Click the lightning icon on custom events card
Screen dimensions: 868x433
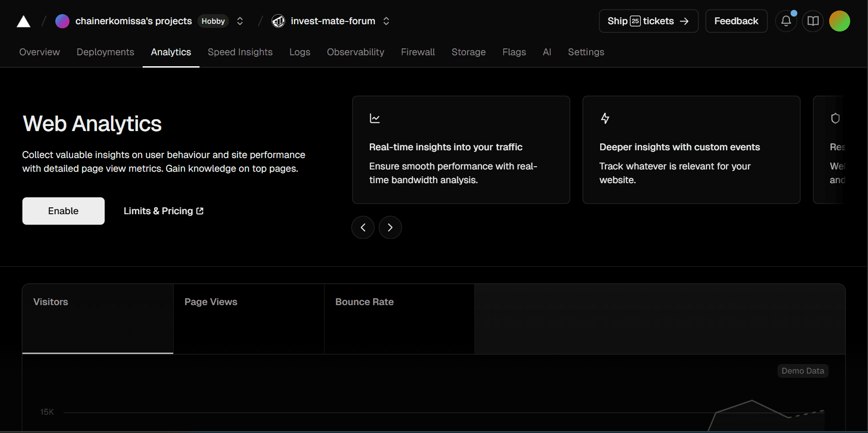tap(605, 118)
